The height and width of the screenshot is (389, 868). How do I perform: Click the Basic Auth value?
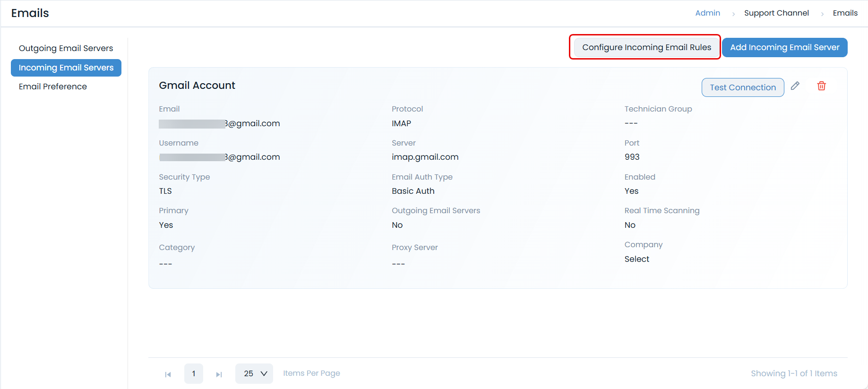point(413,191)
